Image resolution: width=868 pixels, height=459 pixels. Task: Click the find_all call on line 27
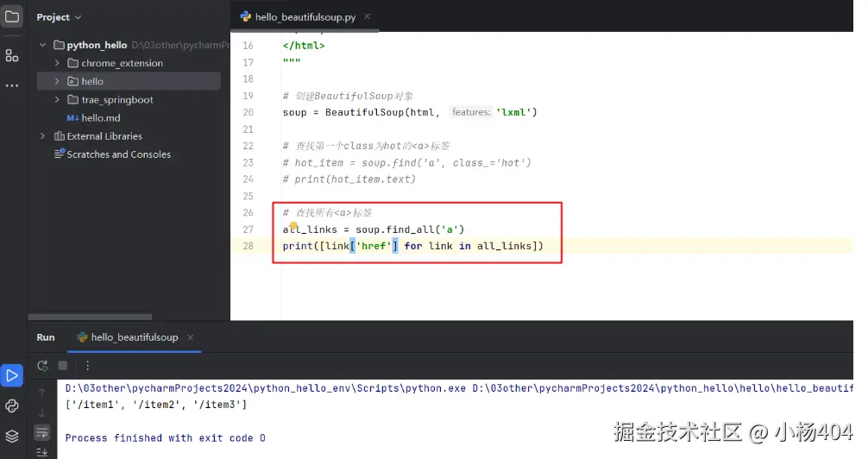click(x=411, y=229)
